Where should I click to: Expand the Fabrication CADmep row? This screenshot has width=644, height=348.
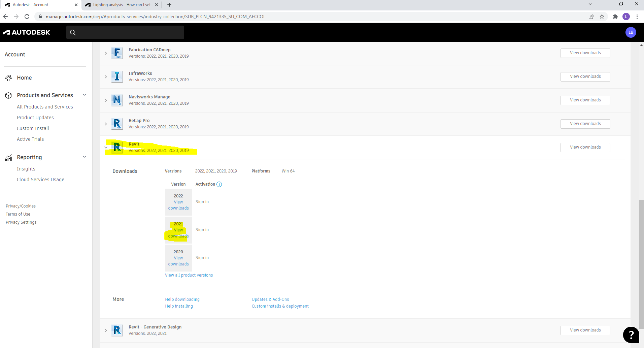tap(106, 53)
